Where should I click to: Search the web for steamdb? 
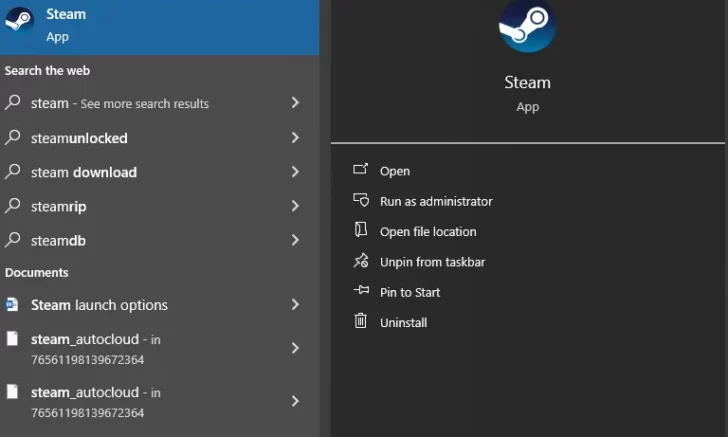tap(159, 240)
